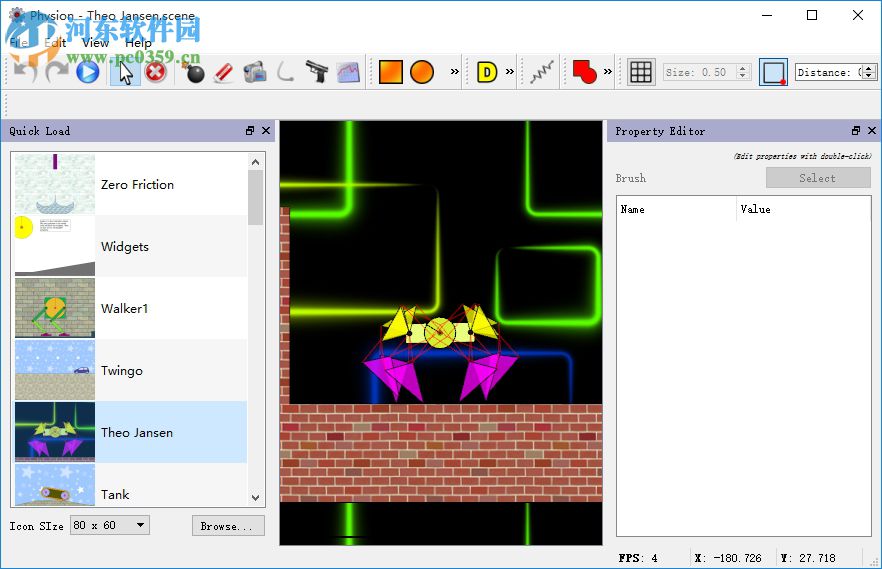Toggle the grid display button
The image size is (882, 569).
(x=641, y=72)
